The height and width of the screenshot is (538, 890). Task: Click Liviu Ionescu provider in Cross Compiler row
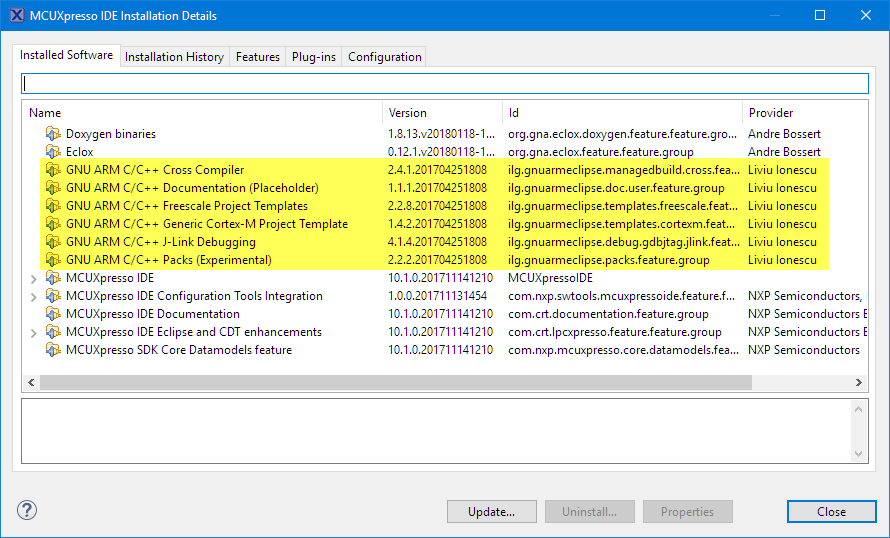coord(782,170)
